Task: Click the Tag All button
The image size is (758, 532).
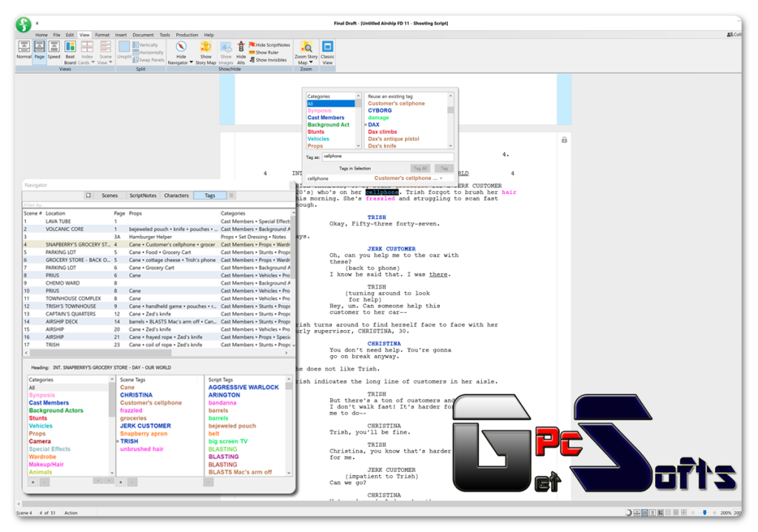Action: tap(420, 169)
